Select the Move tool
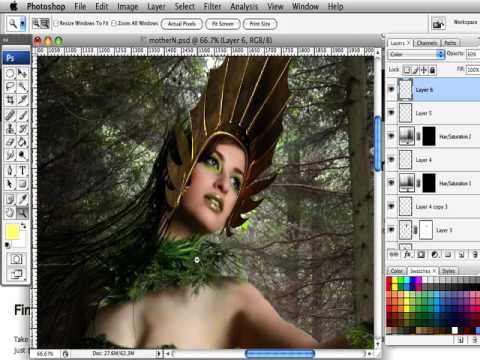Viewport: 480px width, 360px height. coord(22,73)
